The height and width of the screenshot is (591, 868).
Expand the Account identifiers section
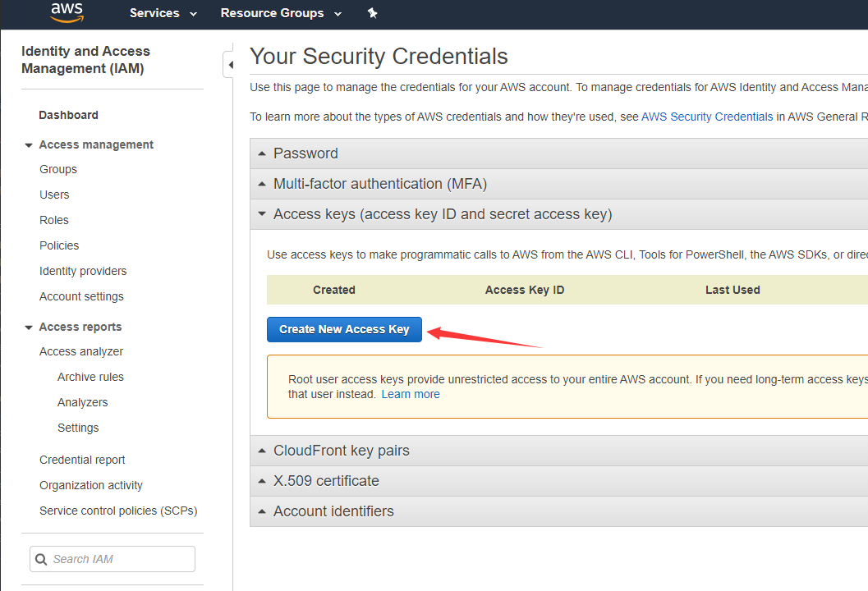tap(333, 511)
